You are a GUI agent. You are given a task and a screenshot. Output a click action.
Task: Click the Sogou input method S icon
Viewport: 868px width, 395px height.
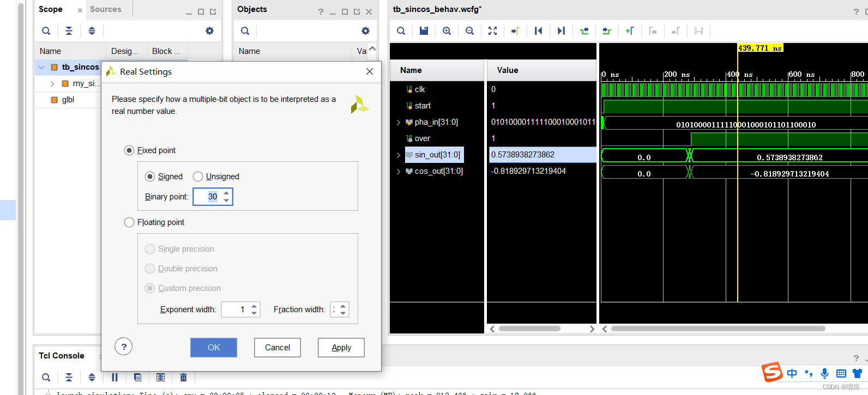(772, 372)
